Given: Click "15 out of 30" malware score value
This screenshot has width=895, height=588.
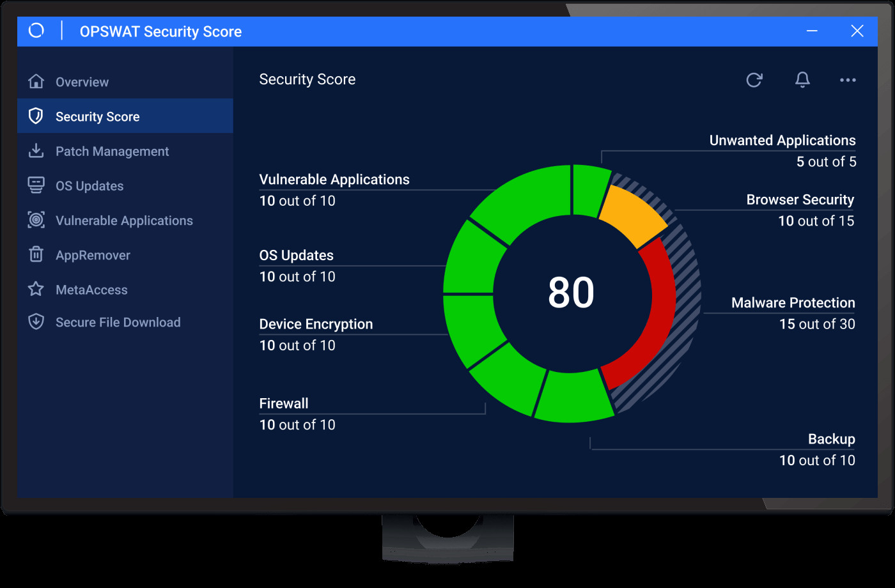Looking at the screenshot, I should coord(817,324).
